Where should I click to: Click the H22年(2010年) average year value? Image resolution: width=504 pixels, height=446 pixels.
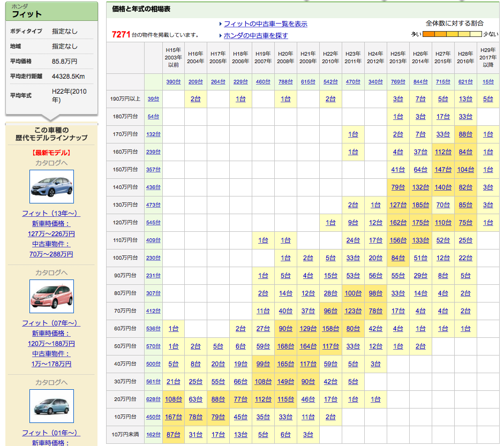pyautogui.click(x=69, y=95)
